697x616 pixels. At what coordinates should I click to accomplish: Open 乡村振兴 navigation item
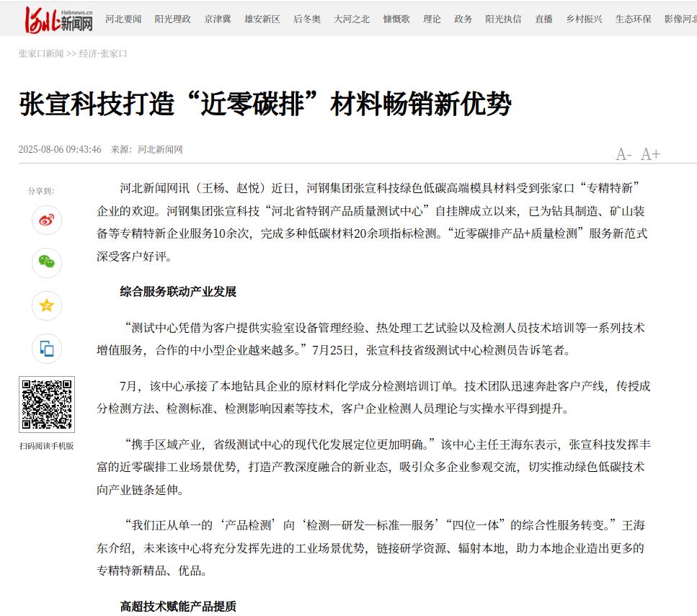[584, 19]
